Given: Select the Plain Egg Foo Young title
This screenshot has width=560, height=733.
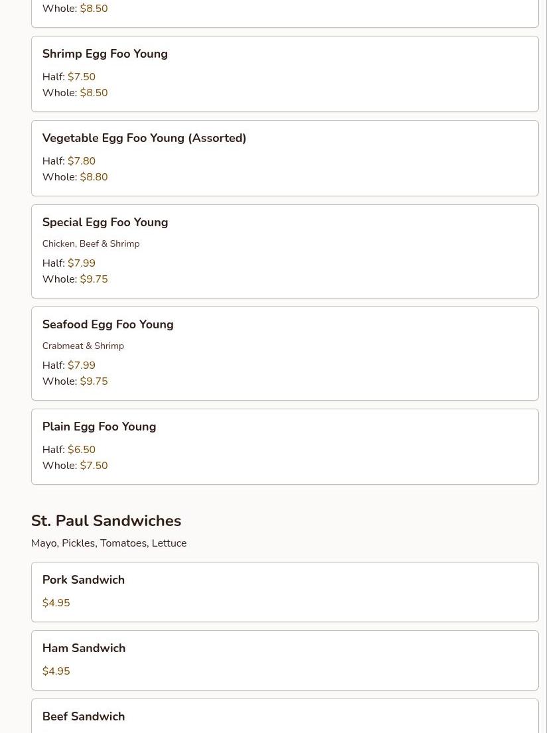Looking at the screenshot, I should [99, 427].
